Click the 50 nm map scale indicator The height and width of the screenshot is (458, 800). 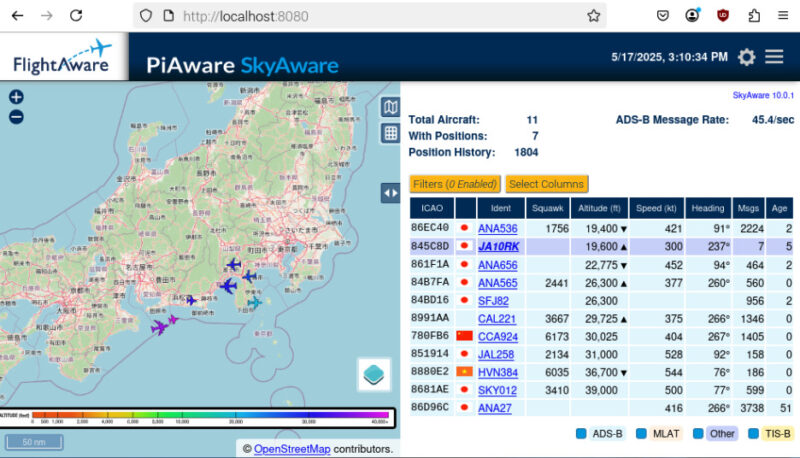(x=34, y=442)
